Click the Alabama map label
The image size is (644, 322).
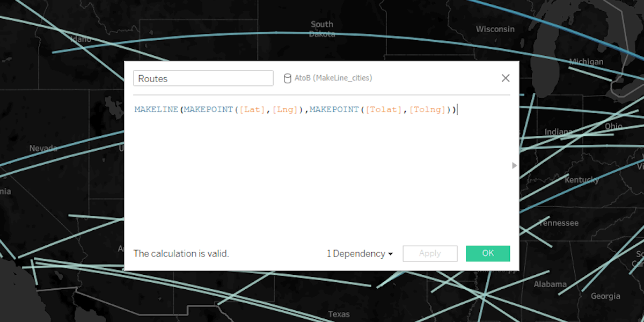[550, 284]
